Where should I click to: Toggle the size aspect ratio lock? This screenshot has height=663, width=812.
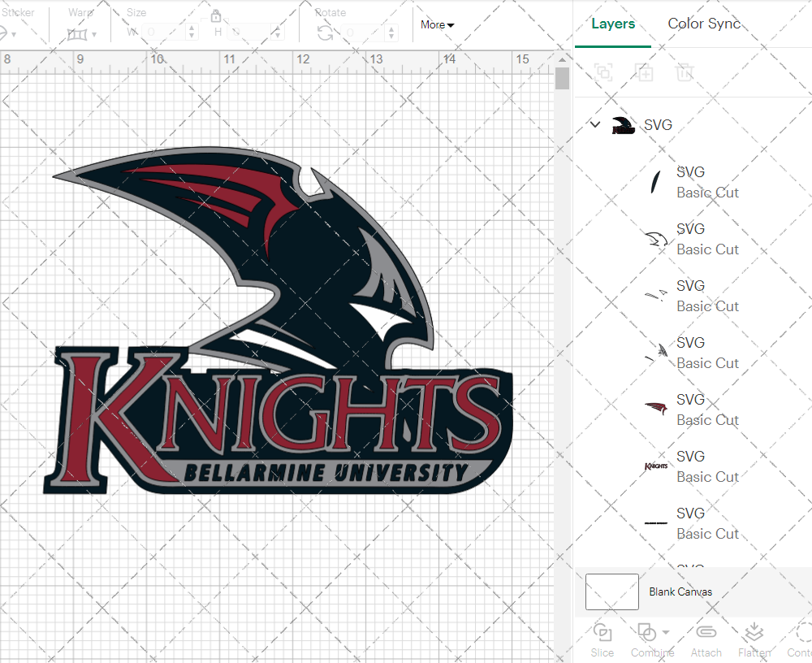[x=216, y=16]
